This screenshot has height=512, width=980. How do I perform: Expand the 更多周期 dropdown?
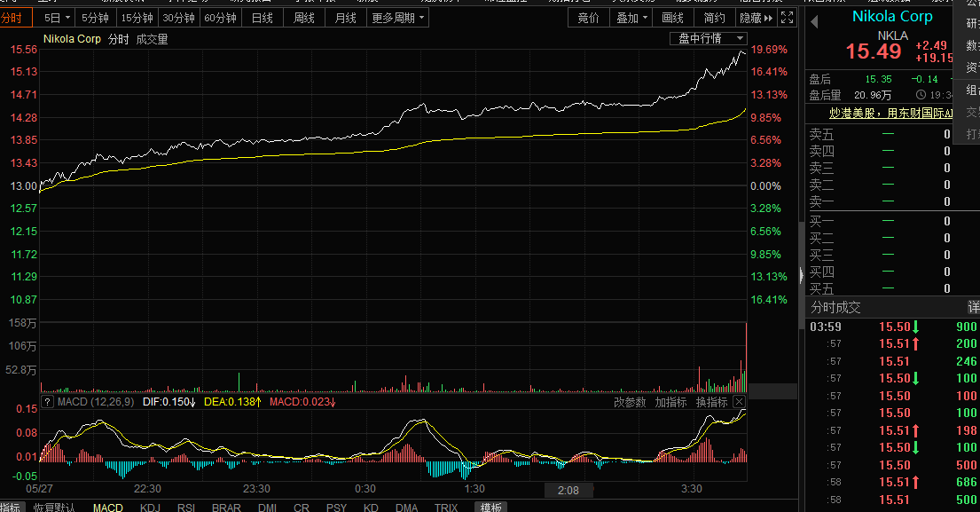(397, 18)
